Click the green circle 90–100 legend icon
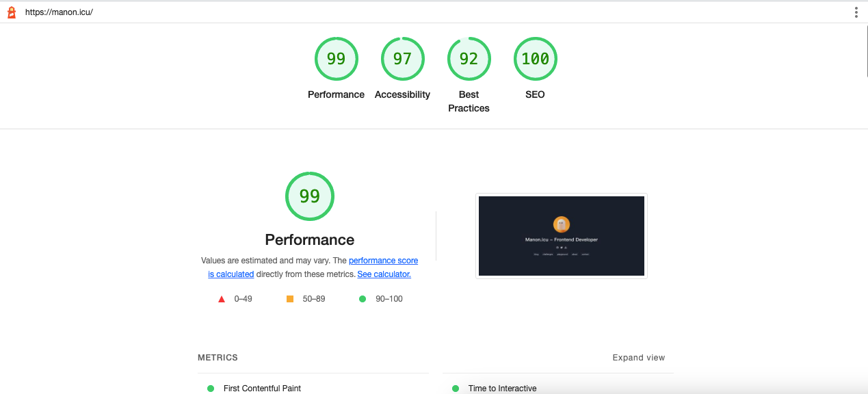 coord(362,298)
